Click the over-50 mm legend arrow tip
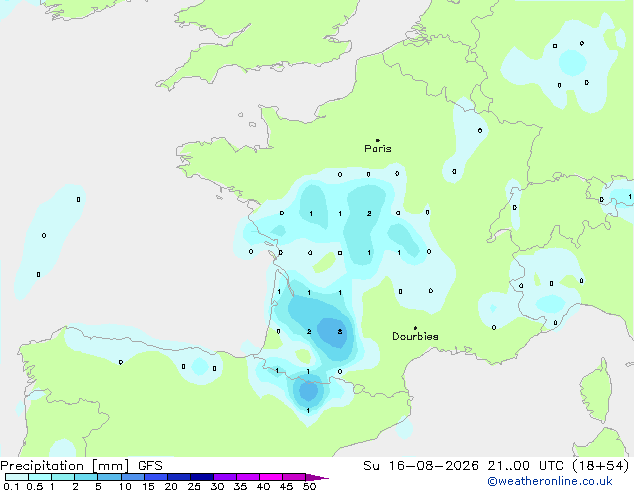 coord(317,477)
